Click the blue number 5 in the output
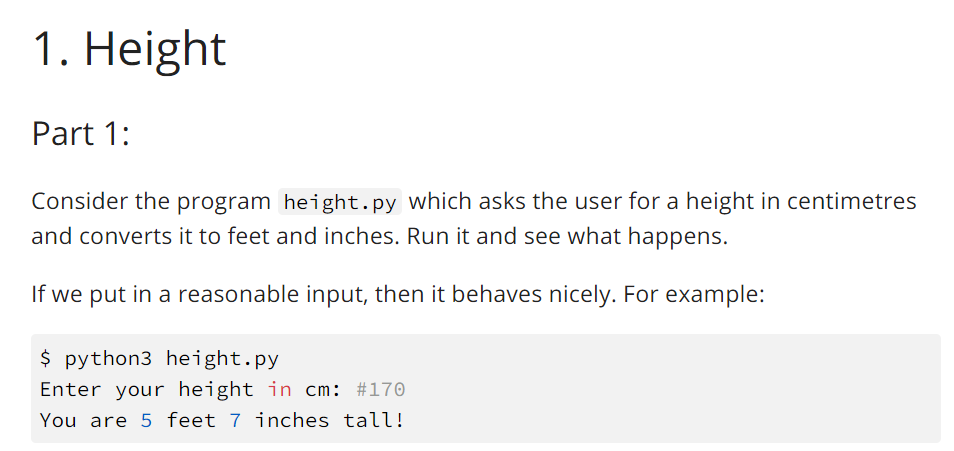The height and width of the screenshot is (451, 954). coord(146,421)
